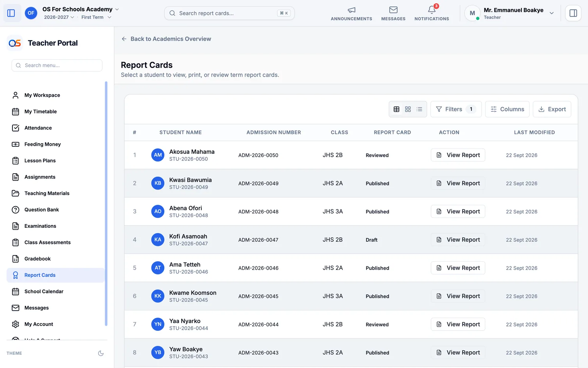The image size is (588, 368).
Task: View Report for Kofi Asamoah
Action: coord(458,240)
